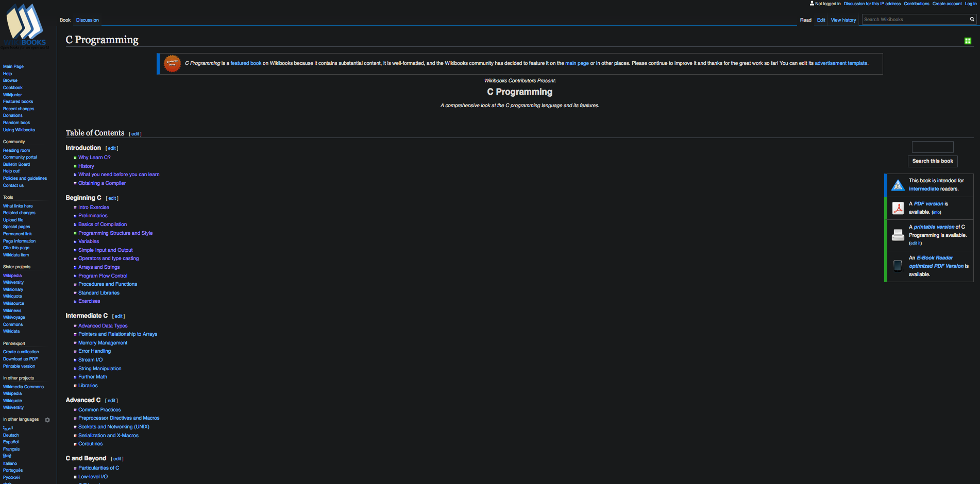Viewport: 980px width, 484px height.
Task: Open Advanced Data Types chapter
Action: click(103, 326)
